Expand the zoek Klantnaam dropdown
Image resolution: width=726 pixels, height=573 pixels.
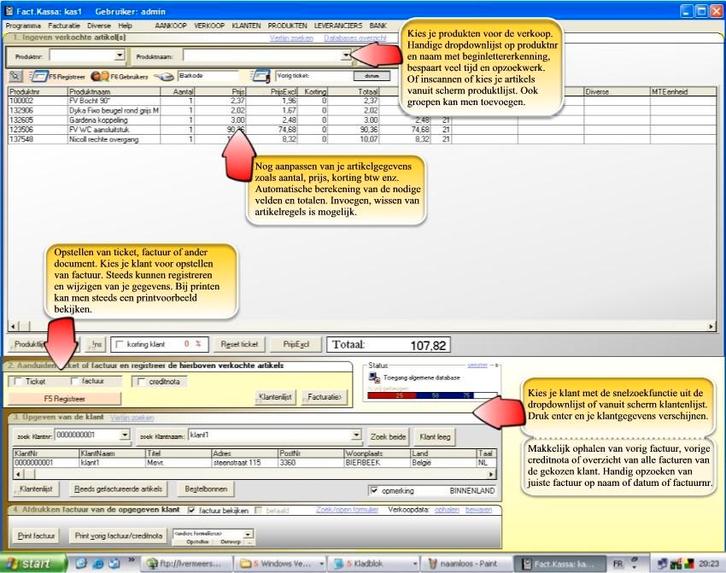pyautogui.click(x=351, y=436)
